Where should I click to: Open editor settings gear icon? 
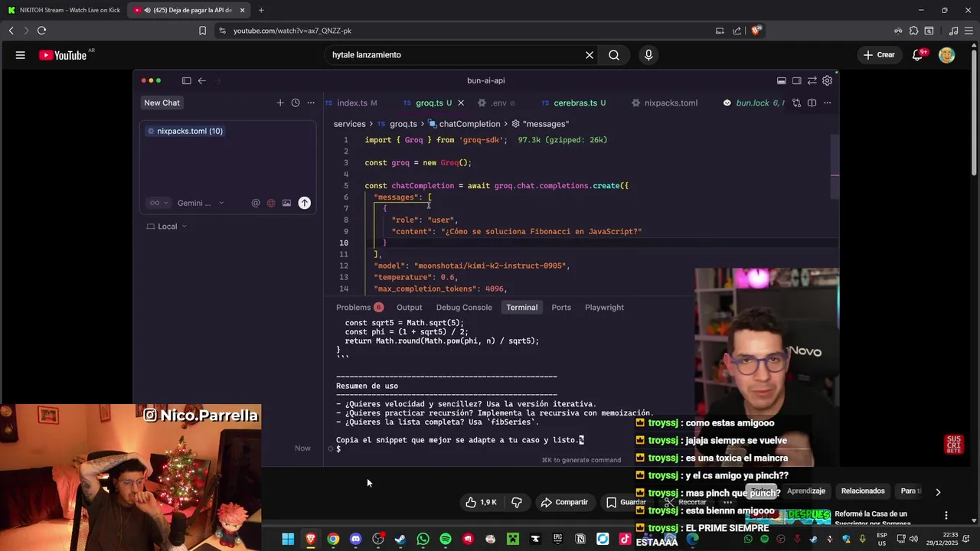tap(827, 80)
